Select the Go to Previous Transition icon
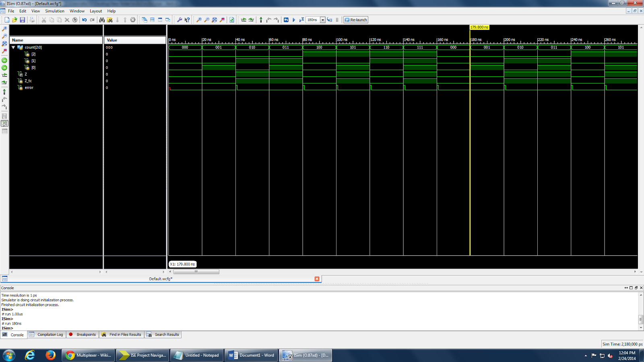Viewport: 644px width, 362px height. (244, 19)
